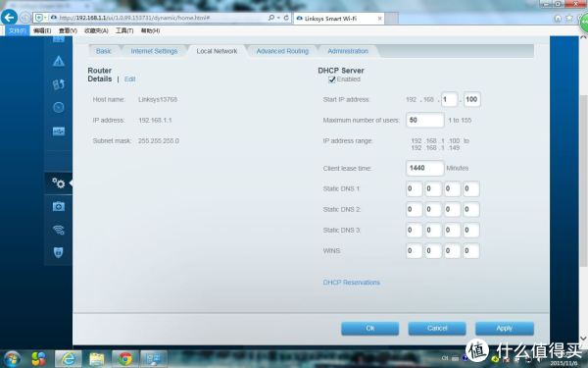The width and height of the screenshot is (588, 368).
Task: Open the Administration tab
Action: pos(348,51)
